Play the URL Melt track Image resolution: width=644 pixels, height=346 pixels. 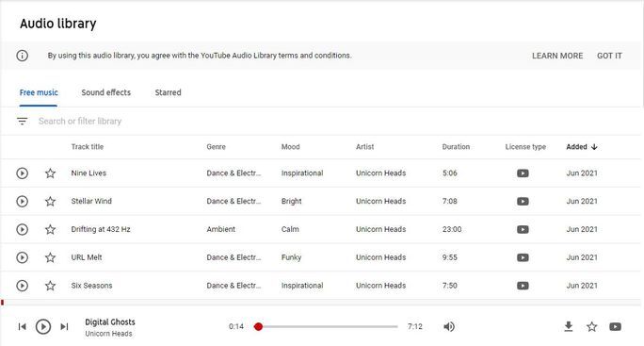tap(23, 257)
